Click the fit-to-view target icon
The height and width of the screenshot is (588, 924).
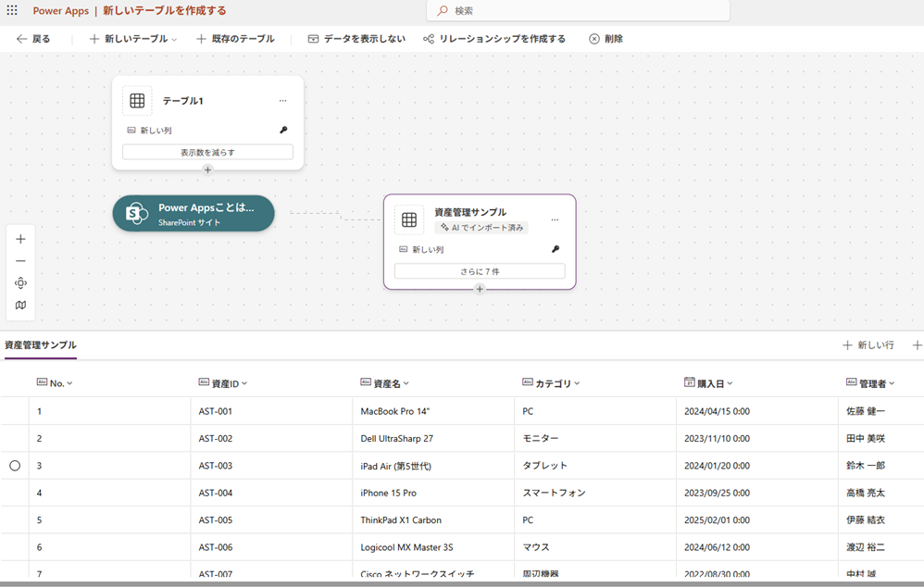click(20, 283)
